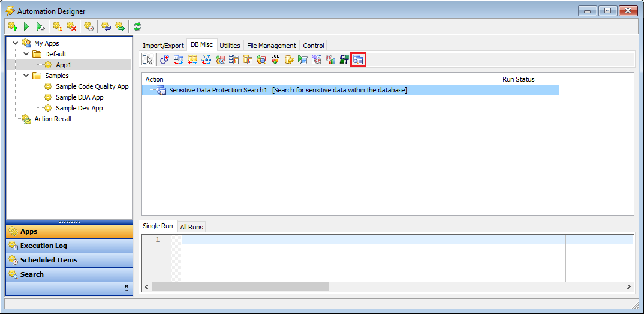Add Sensitive Data Protection Search action icon
Image resolution: width=644 pixels, height=314 pixels.
[x=358, y=60]
